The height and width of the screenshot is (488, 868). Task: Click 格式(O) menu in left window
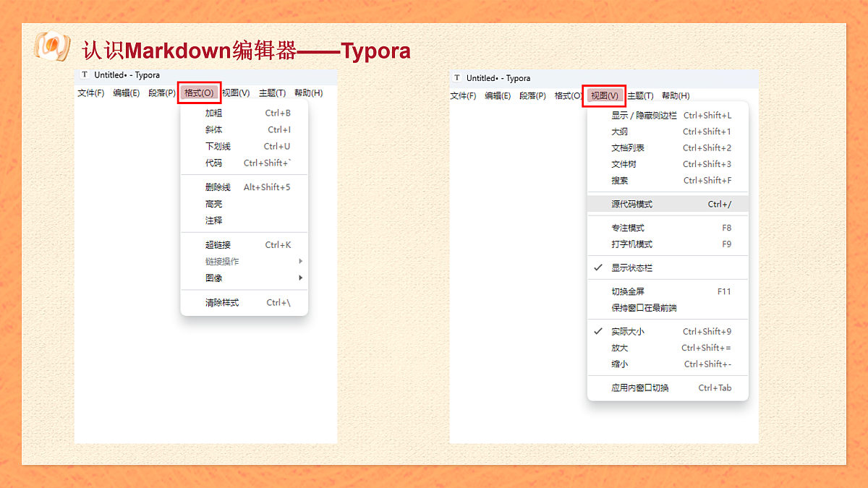pos(199,93)
